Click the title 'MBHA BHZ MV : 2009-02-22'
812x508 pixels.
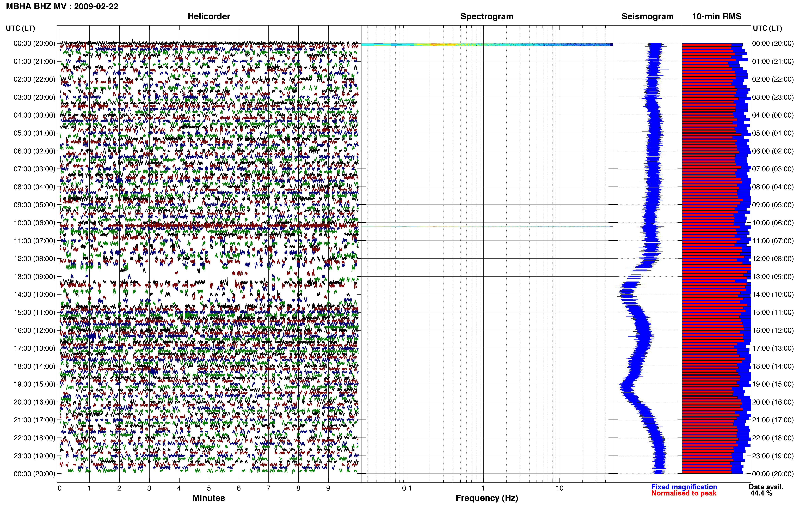coord(62,6)
